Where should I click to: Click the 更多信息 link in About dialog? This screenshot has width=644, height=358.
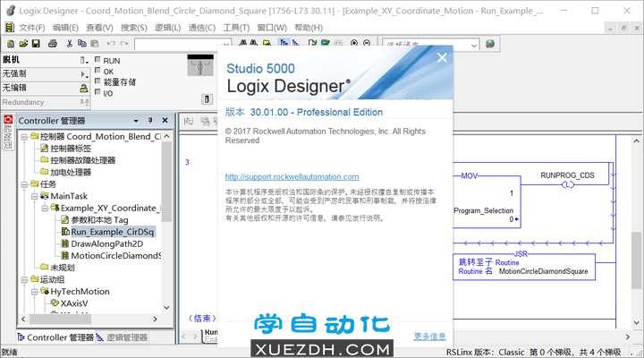429,337
